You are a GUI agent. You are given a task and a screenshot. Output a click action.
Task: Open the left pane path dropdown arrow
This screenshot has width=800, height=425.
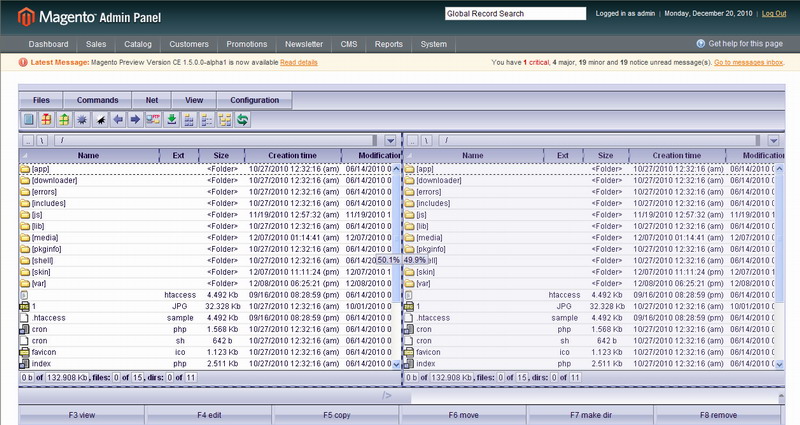pos(390,140)
